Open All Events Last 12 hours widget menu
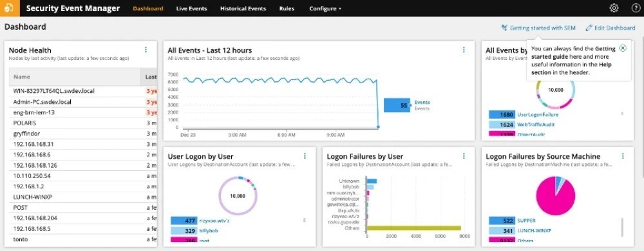Screen dimensions: 644x251 (464, 50)
